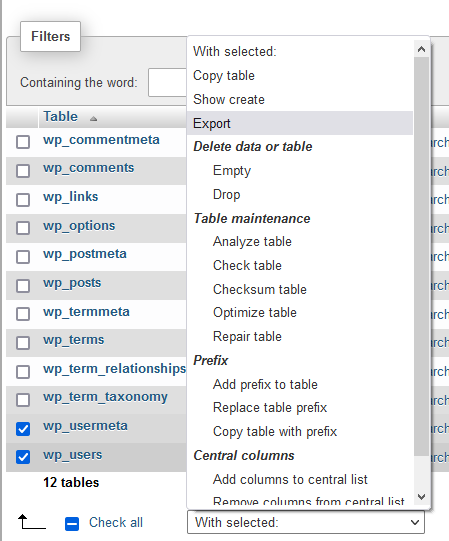This screenshot has height=541, width=449.
Task: Pick the top 'With selected:' list entry
Action: click(300, 52)
